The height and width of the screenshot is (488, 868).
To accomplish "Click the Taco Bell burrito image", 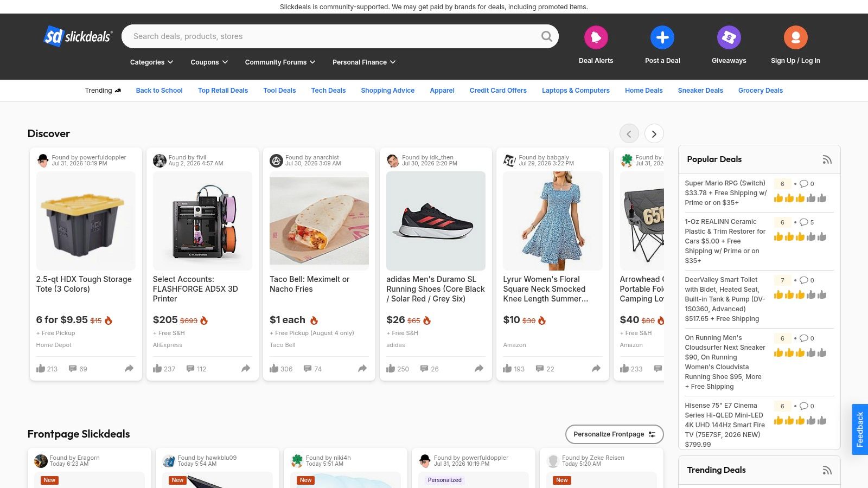I will click(x=319, y=221).
